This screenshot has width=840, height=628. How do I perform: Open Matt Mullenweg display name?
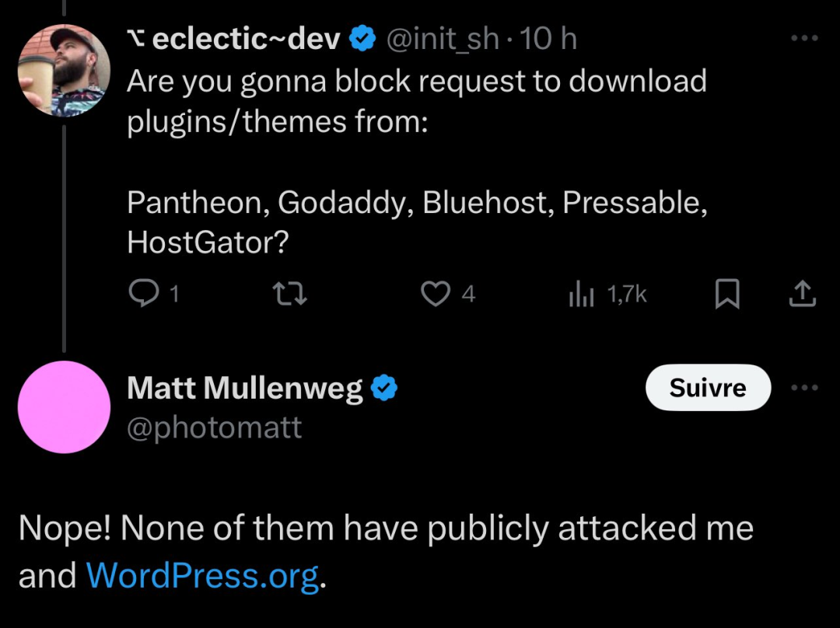pyautogui.click(x=245, y=388)
